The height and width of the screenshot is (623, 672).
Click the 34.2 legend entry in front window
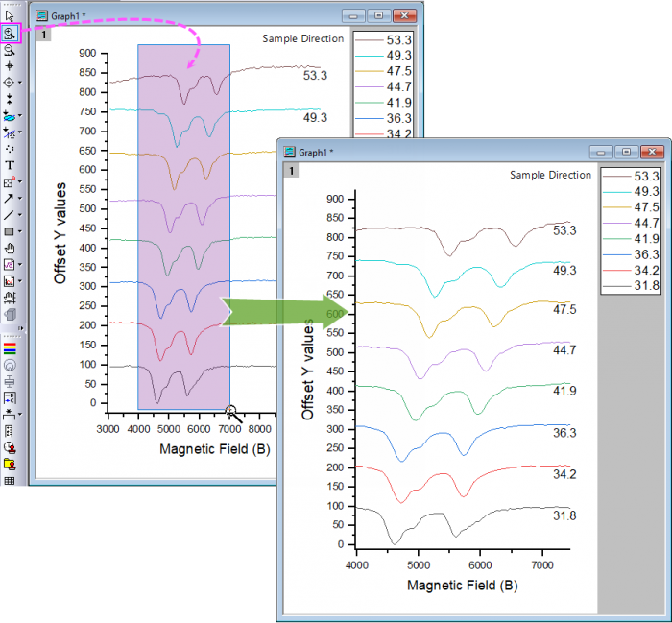coord(631,271)
